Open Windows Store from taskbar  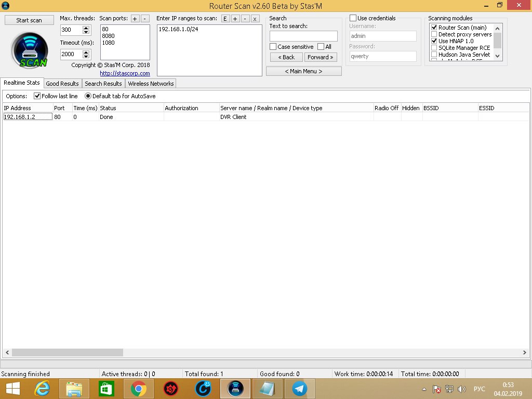[x=106, y=389]
